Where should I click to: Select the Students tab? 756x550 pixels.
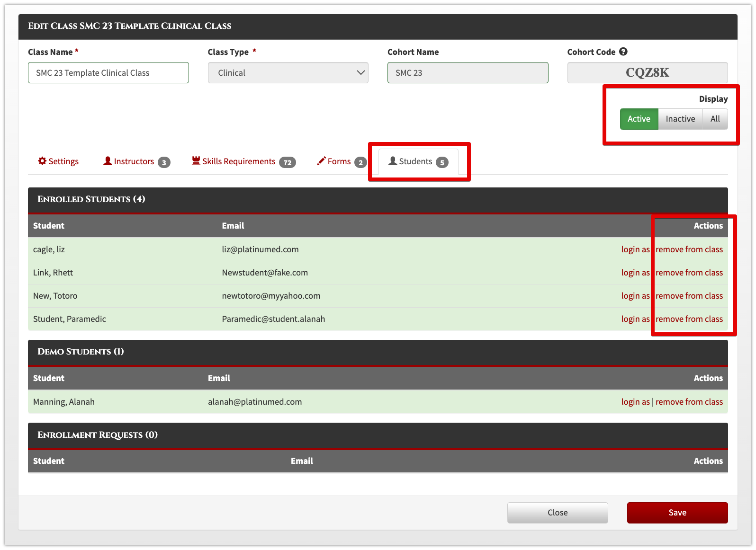pos(418,161)
